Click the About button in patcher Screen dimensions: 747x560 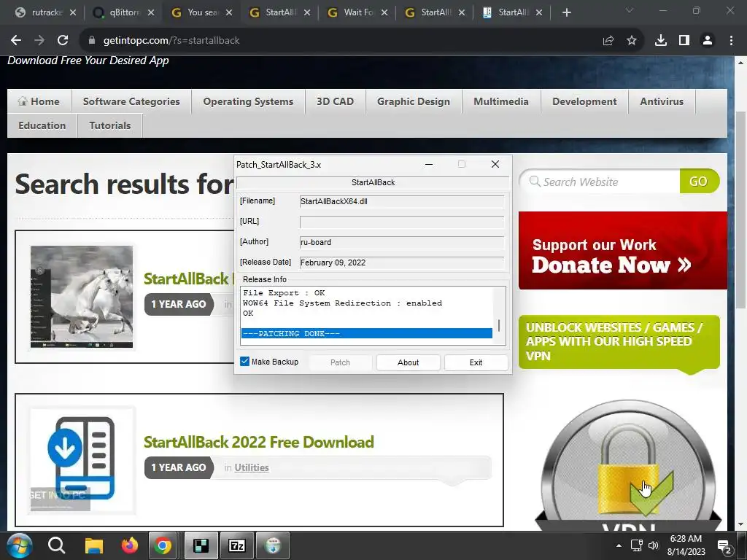click(x=409, y=362)
